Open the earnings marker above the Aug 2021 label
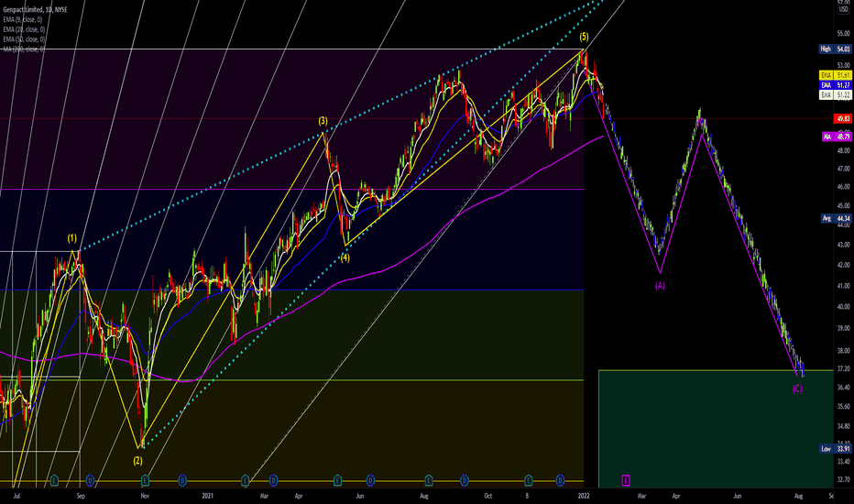Image resolution: width=854 pixels, height=504 pixels. [429, 480]
